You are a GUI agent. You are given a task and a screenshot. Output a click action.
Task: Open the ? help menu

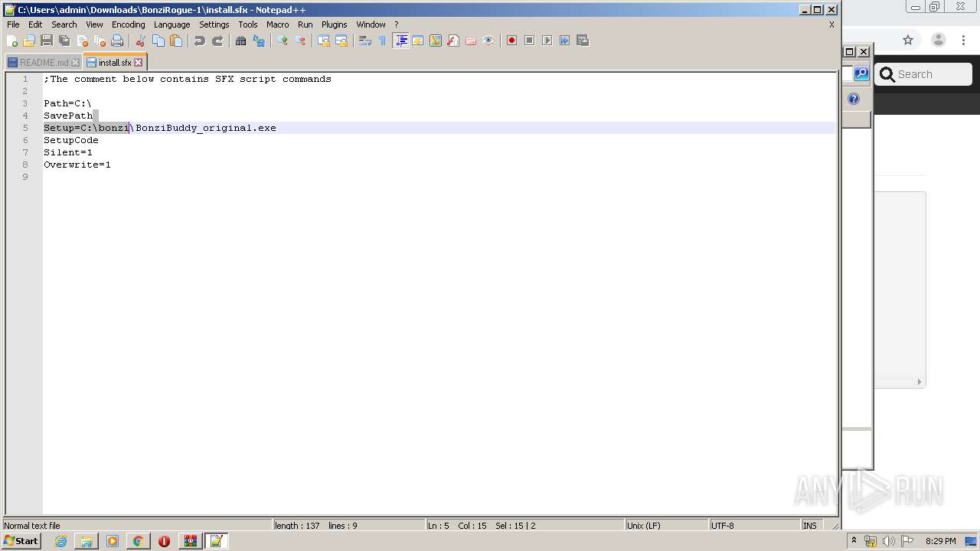pyautogui.click(x=397, y=24)
